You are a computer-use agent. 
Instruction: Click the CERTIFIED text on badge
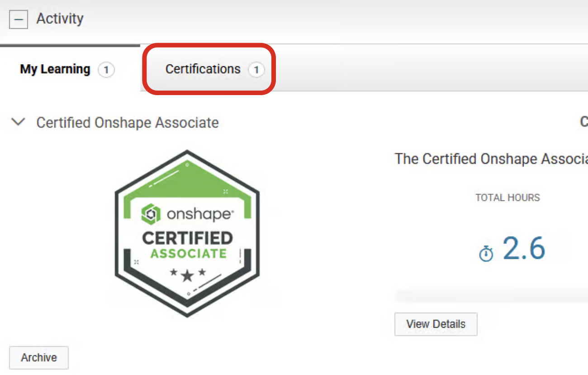(187, 238)
